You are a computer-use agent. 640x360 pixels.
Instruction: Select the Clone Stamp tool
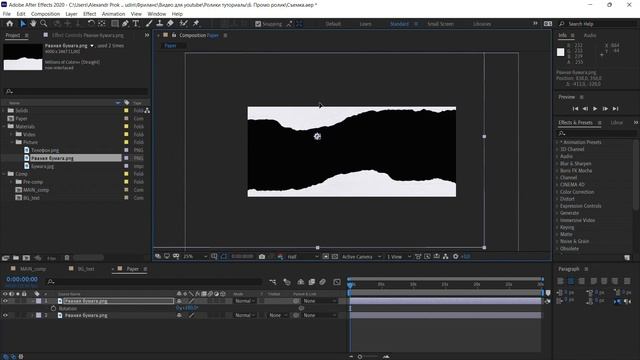(160, 24)
